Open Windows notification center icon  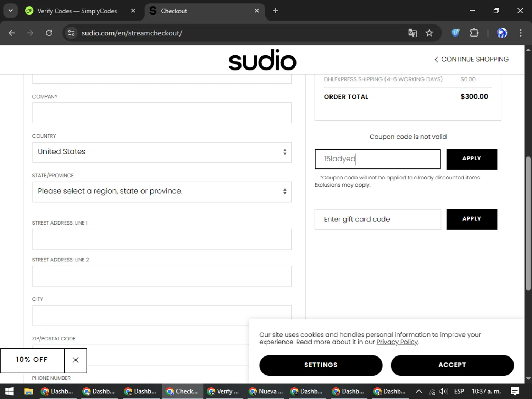515,391
